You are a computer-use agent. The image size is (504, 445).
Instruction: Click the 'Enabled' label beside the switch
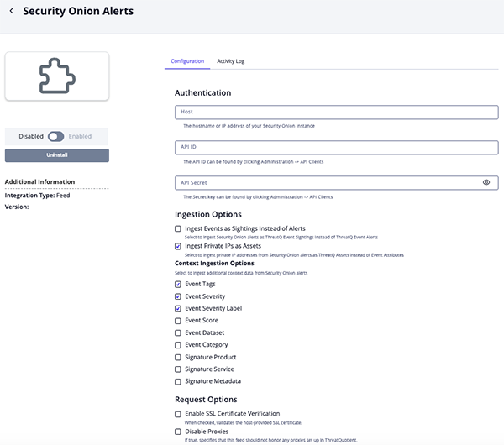[80, 136]
